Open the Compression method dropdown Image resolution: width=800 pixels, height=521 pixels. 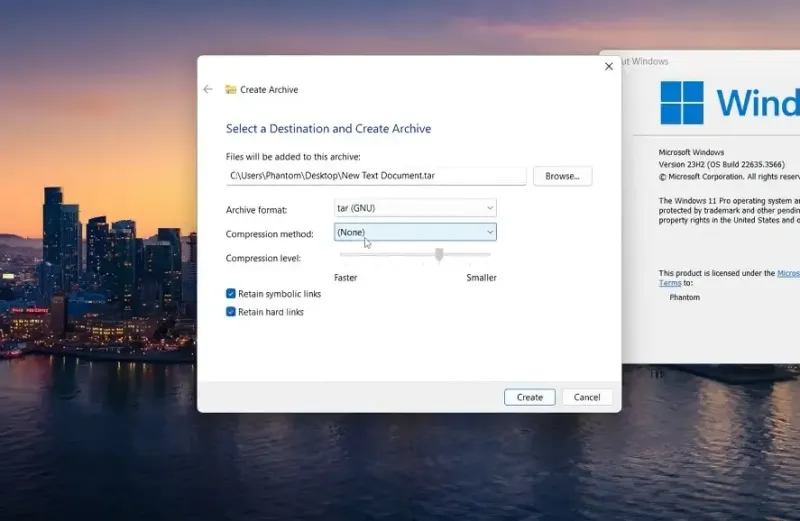[415, 232]
